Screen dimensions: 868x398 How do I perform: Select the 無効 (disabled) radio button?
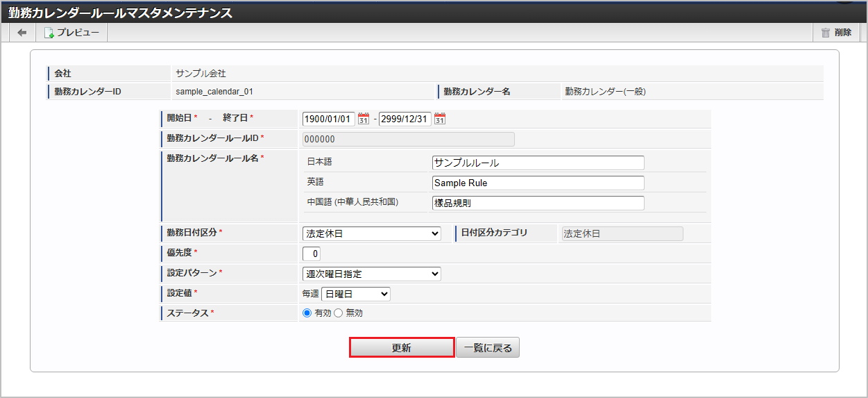[339, 313]
